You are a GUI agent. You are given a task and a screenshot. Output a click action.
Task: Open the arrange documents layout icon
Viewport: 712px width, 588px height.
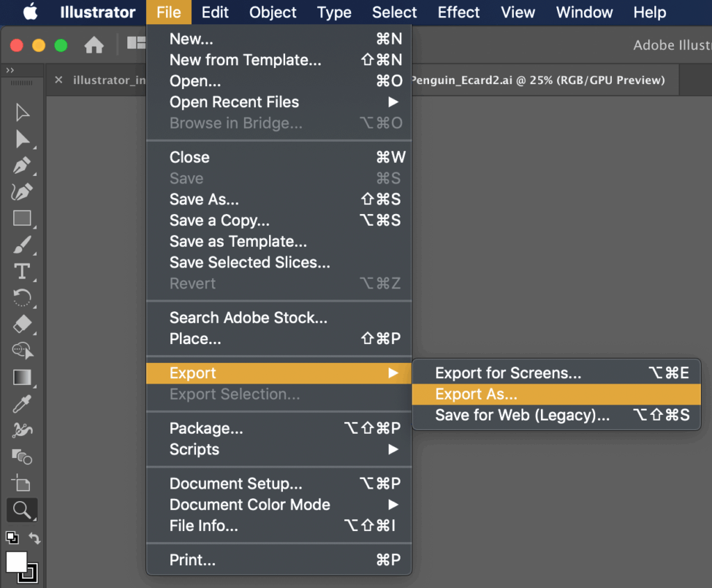click(136, 42)
